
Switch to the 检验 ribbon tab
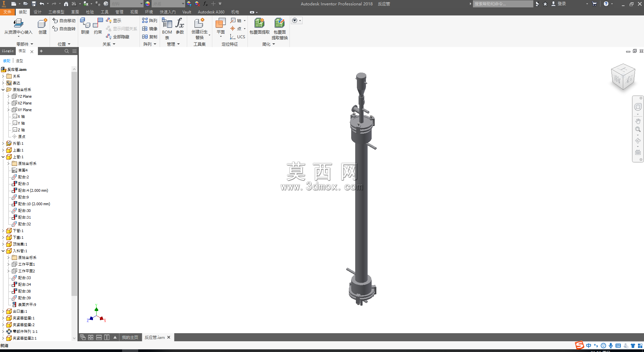(x=90, y=12)
